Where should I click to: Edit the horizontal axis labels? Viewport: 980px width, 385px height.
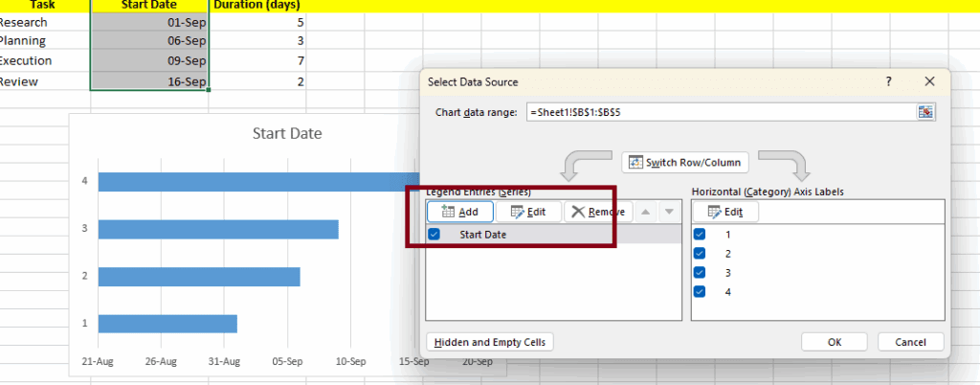pos(724,212)
